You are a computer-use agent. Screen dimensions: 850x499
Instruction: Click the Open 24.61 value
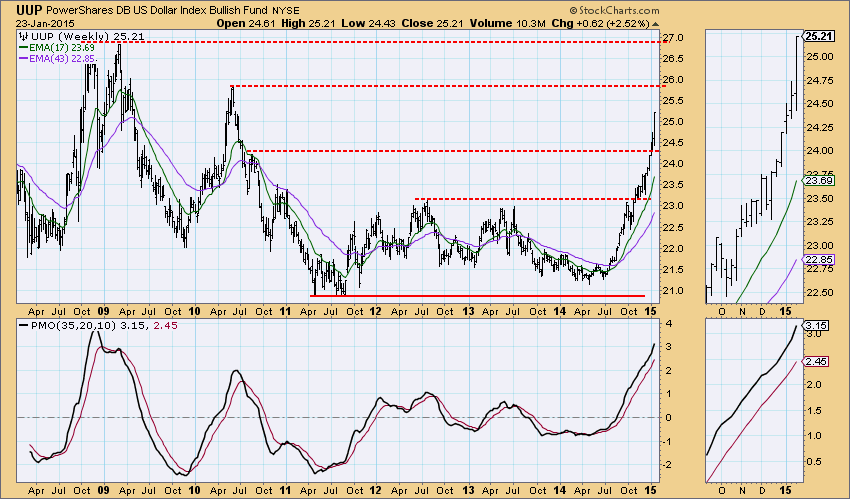[x=246, y=23]
